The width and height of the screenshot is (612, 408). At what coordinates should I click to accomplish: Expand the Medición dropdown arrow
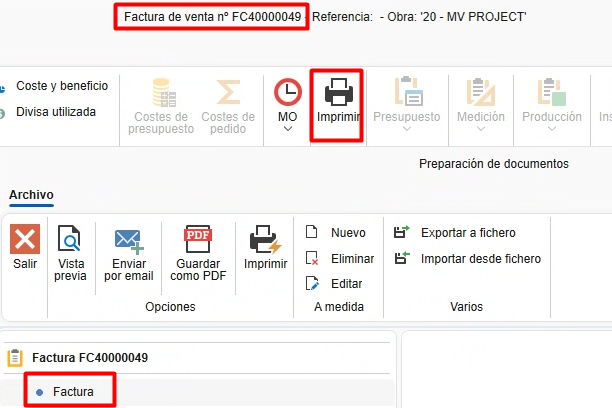[x=481, y=129]
